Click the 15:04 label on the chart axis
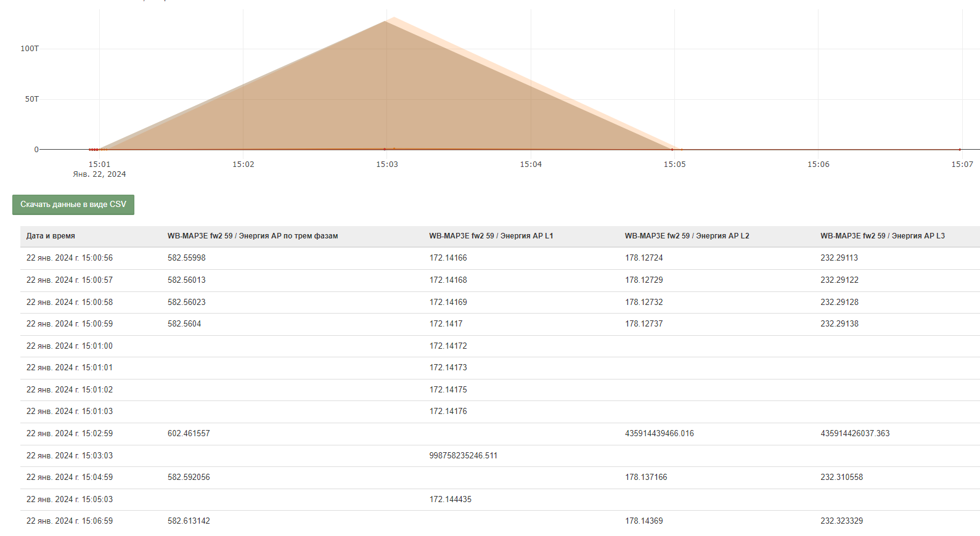 531,164
